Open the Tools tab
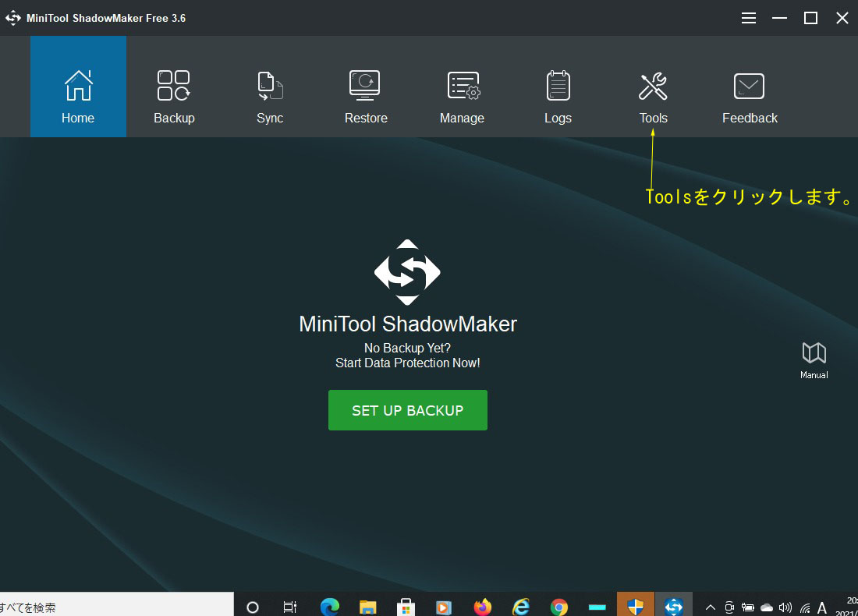 [x=654, y=87]
